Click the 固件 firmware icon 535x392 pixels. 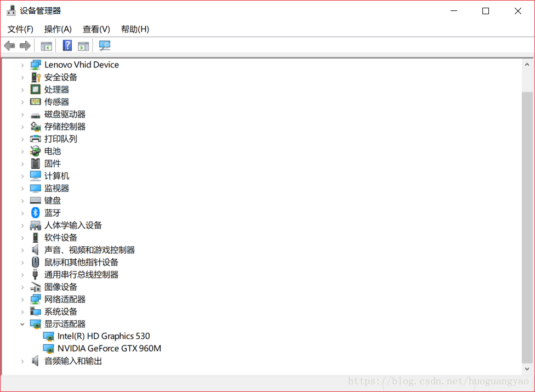(36, 163)
